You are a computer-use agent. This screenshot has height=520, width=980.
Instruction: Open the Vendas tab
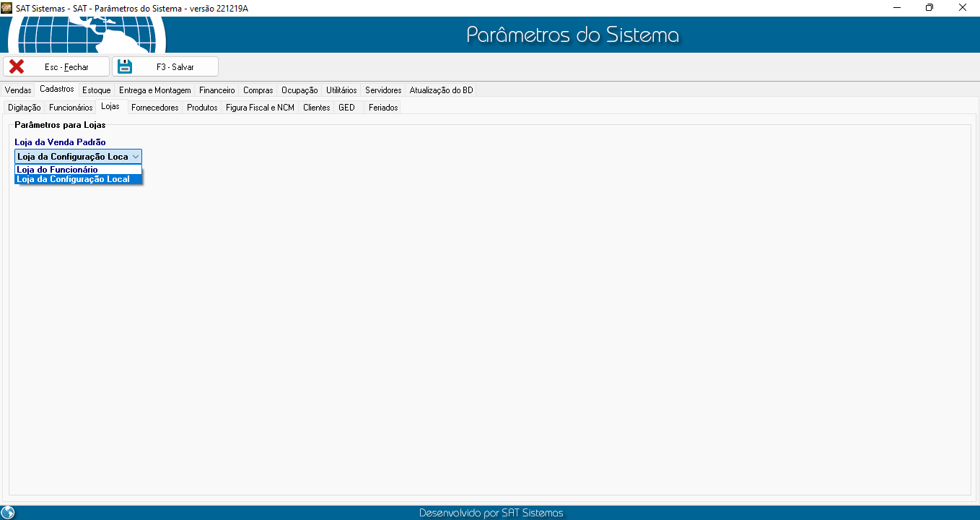[x=18, y=90]
